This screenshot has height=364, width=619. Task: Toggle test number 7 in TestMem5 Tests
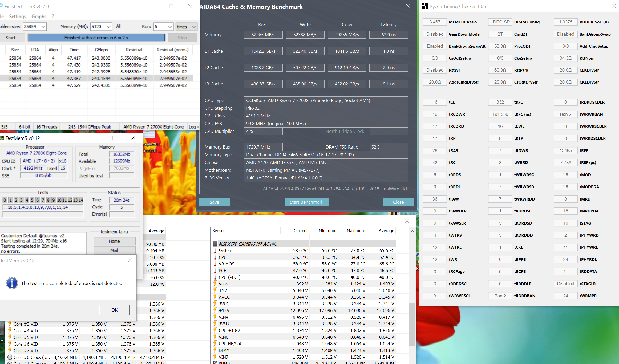click(43, 200)
